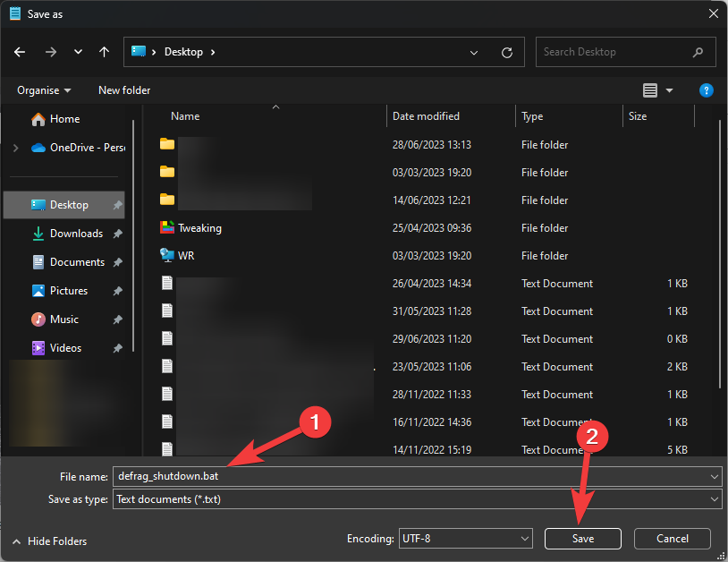
Task: Open the Help question mark icon
Action: (x=706, y=90)
